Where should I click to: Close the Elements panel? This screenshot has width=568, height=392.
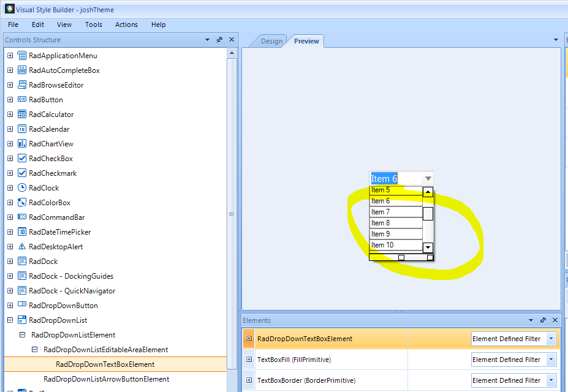tap(555, 320)
